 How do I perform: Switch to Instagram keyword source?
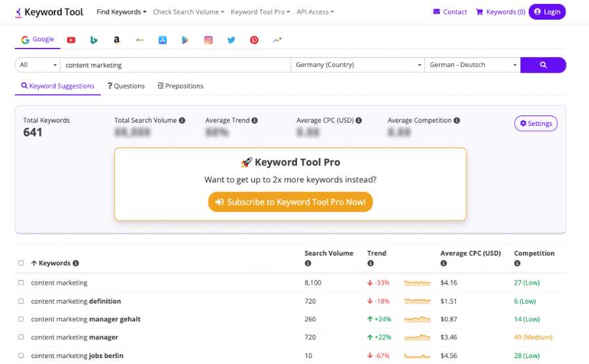(209, 40)
